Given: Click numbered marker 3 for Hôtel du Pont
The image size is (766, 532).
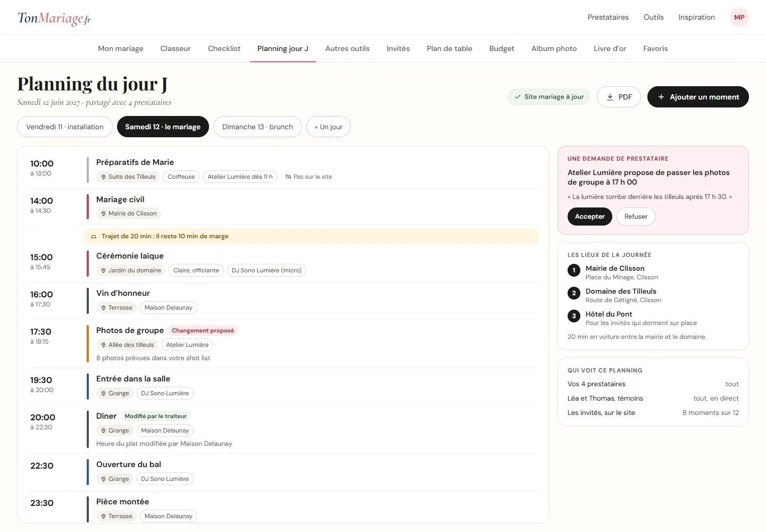Looking at the screenshot, I should [x=573, y=316].
